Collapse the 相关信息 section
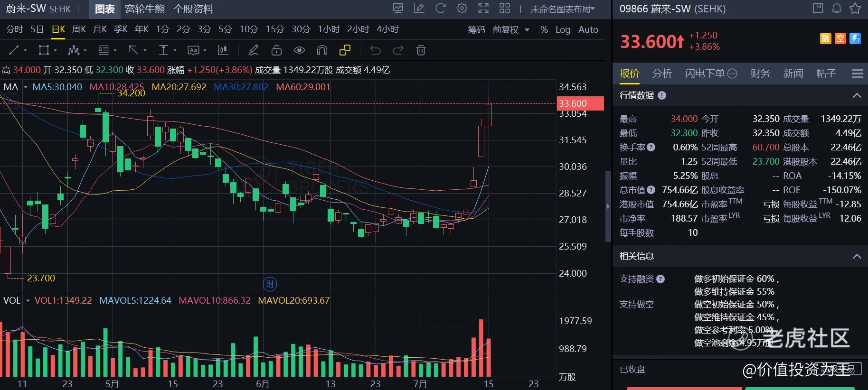The height and width of the screenshot is (390, 868). (857, 256)
